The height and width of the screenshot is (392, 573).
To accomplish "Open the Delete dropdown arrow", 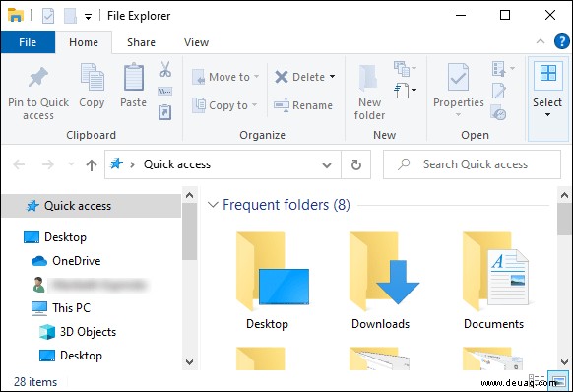I will pos(332,77).
